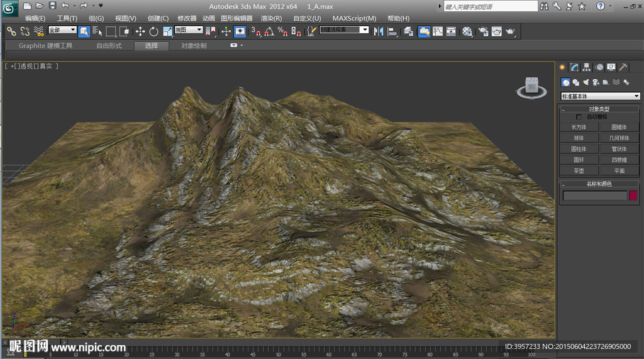
Task: Click the Use Pivot Point Center icon
Action: 211,31
